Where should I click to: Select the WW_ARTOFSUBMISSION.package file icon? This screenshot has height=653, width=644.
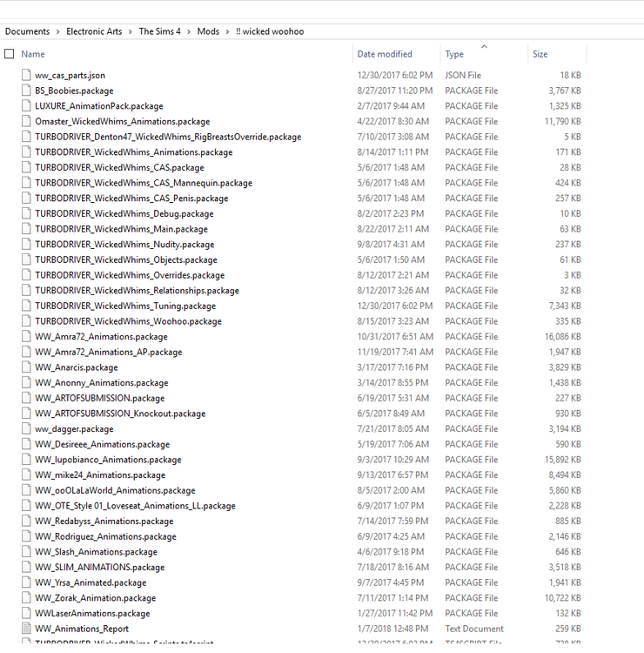pyautogui.click(x=26, y=398)
